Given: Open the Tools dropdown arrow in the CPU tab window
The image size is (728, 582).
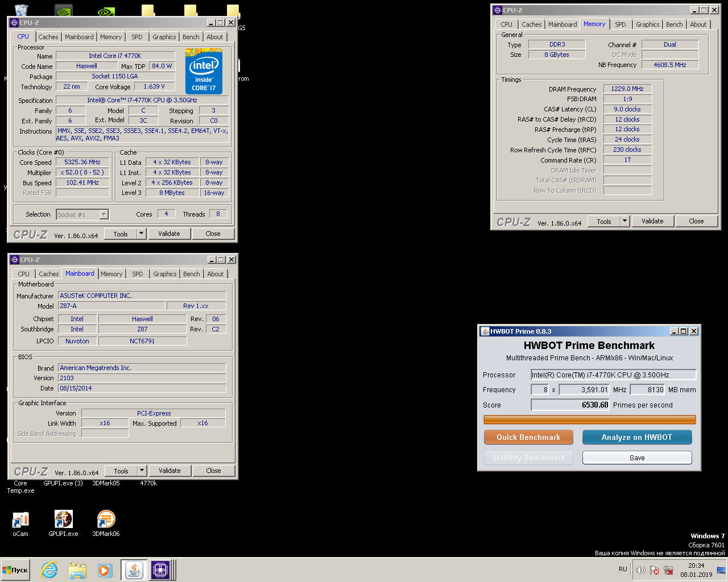Looking at the screenshot, I should click(142, 234).
